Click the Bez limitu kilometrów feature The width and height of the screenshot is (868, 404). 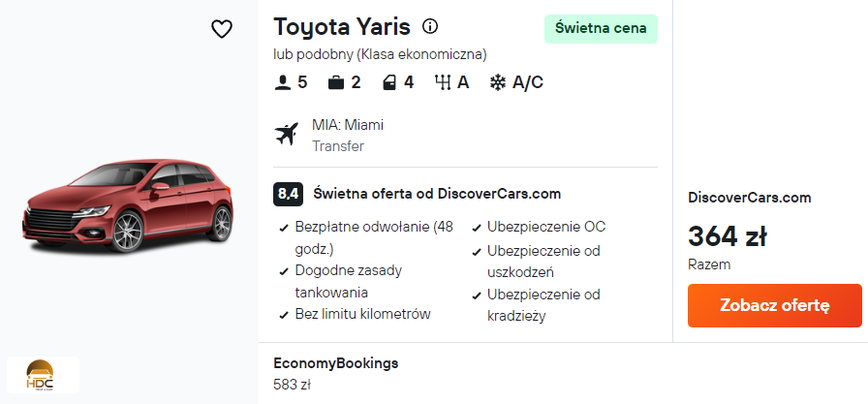click(362, 314)
